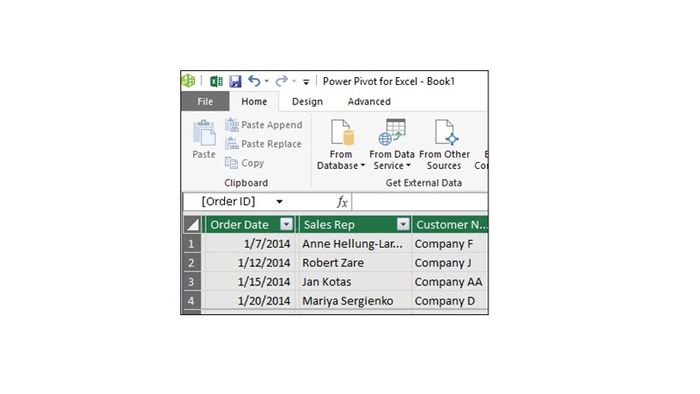
Task: Select row header 2
Action: (192, 263)
